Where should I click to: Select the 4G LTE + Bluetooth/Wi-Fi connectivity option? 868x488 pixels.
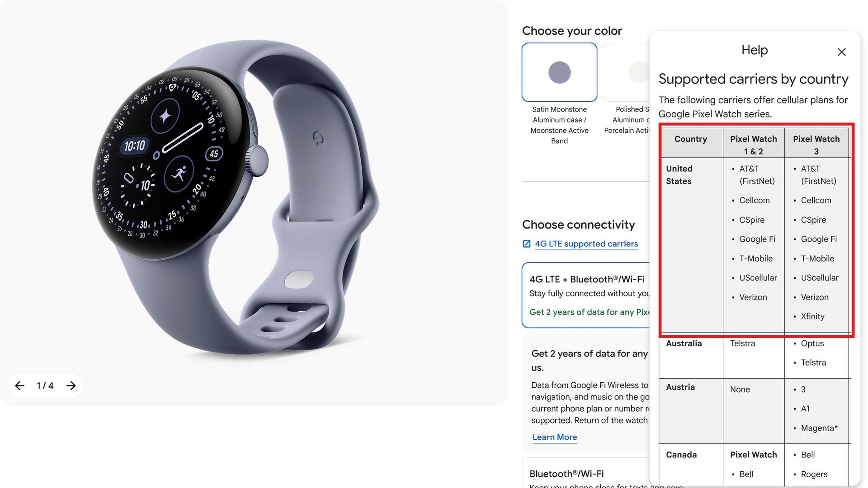click(586, 295)
